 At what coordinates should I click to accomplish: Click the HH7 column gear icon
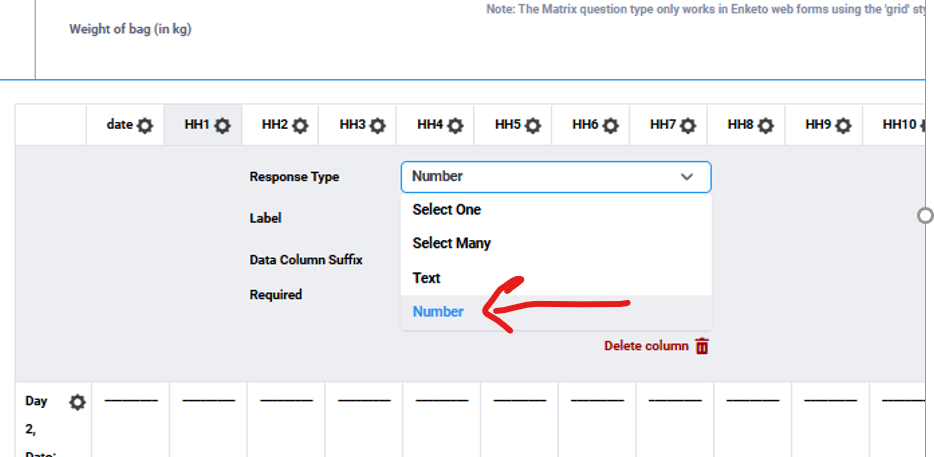tap(688, 126)
